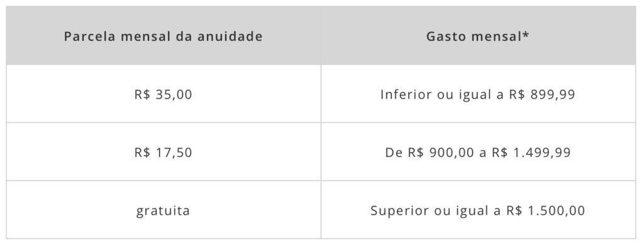Select the "Gasto mensal*" column header
Image resolution: width=644 pixels, height=248 pixels.
(478, 36)
